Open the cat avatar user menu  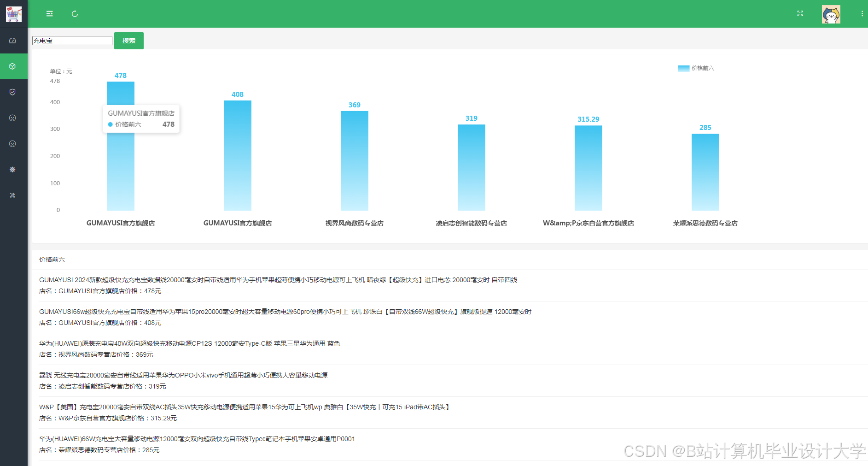[x=831, y=14]
